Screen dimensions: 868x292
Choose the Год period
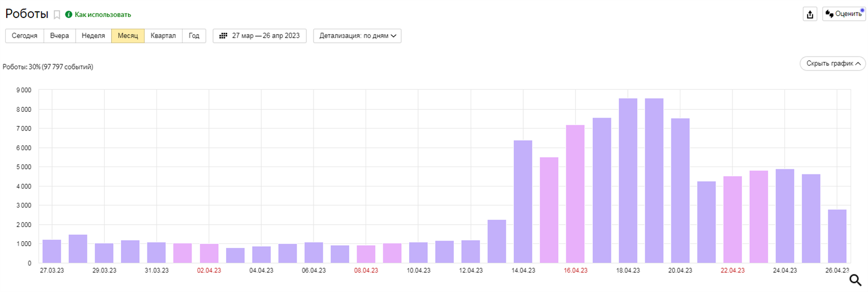[194, 36]
